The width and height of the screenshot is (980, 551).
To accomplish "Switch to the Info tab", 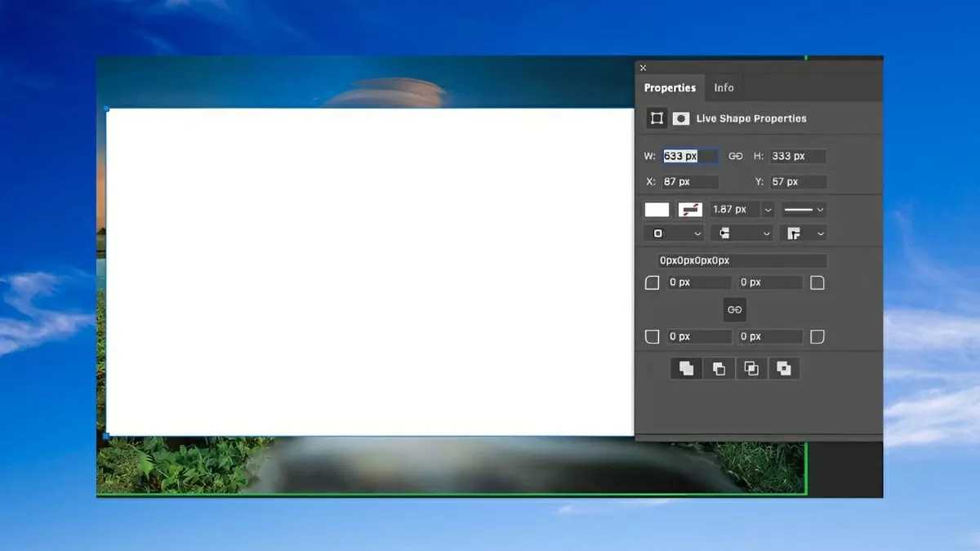I will coord(724,87).
